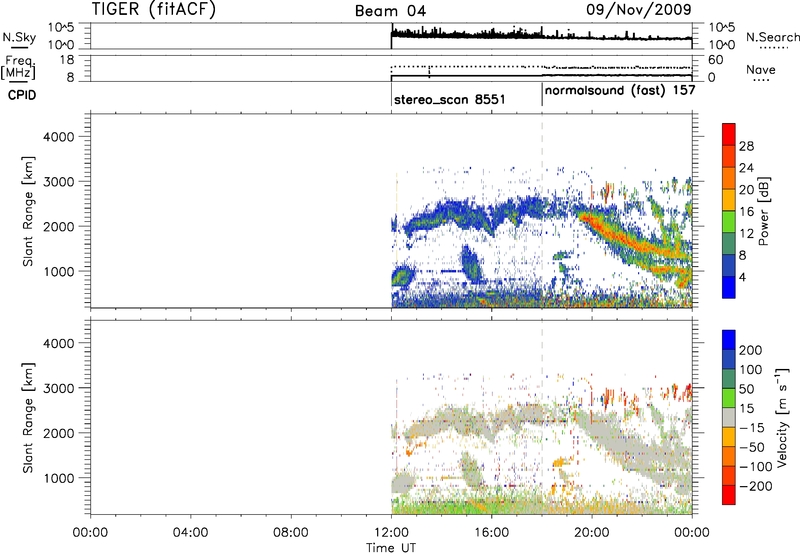Click the red swatch at the Velocity colorbar bottom
This screenshot has width=800, height=554.
pyautogui.click(x=729, y=494)
